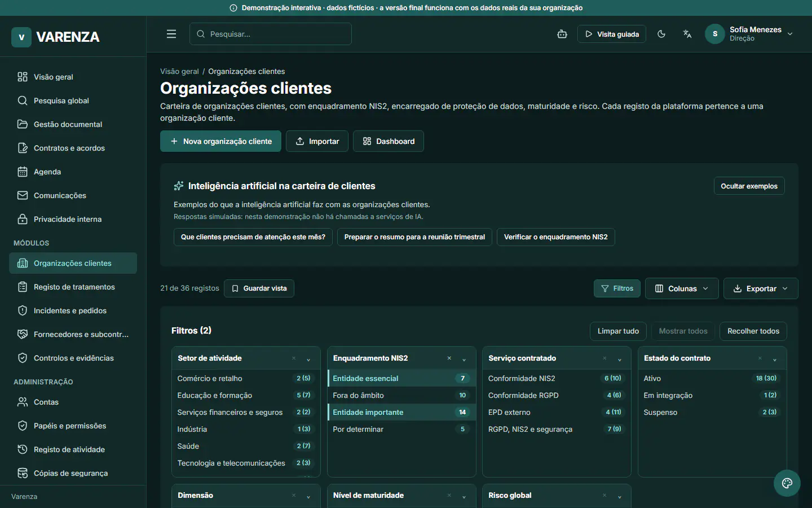This screenshot has height=508, width=812.
Task: Open the Exportar dropdown
Action: [x=761, y=288]
